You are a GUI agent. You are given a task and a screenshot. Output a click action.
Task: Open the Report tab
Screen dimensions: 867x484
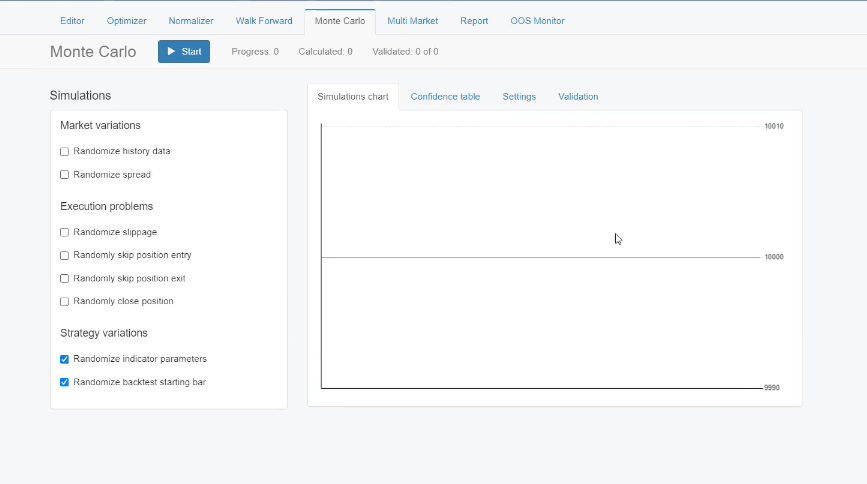tap(474, 21)
